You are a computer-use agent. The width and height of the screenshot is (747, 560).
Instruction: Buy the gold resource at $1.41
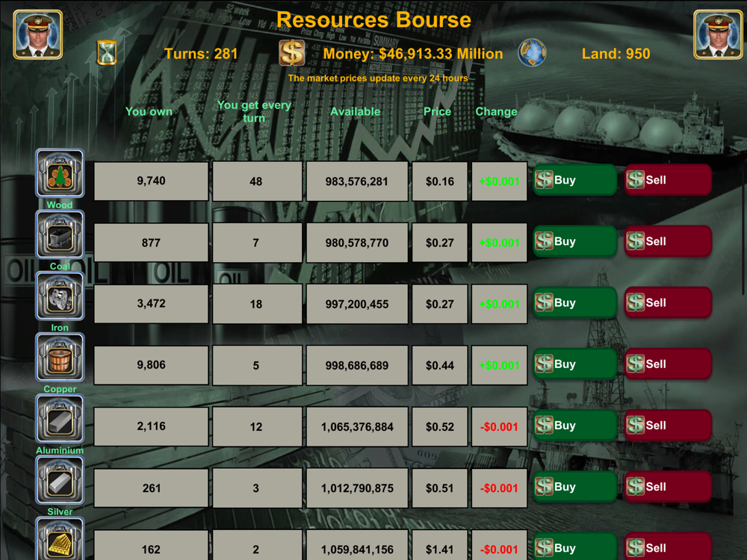point(575,547)
